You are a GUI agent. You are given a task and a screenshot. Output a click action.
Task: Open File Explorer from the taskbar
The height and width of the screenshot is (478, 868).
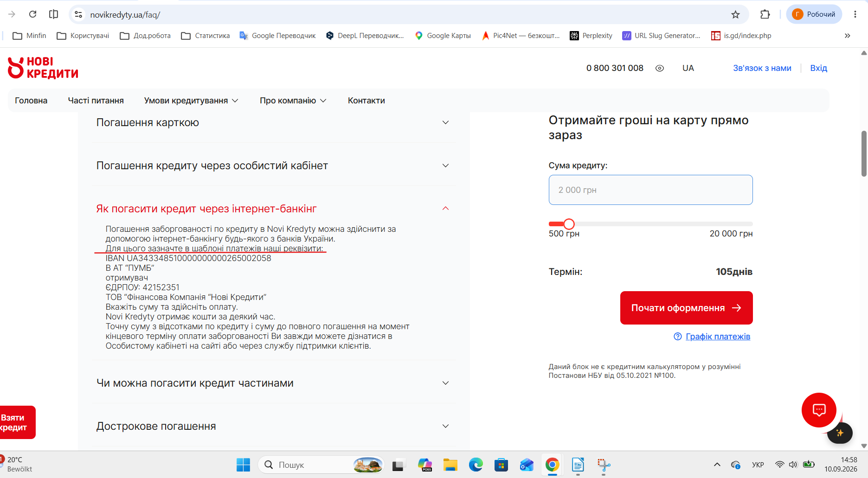[450, 465]
